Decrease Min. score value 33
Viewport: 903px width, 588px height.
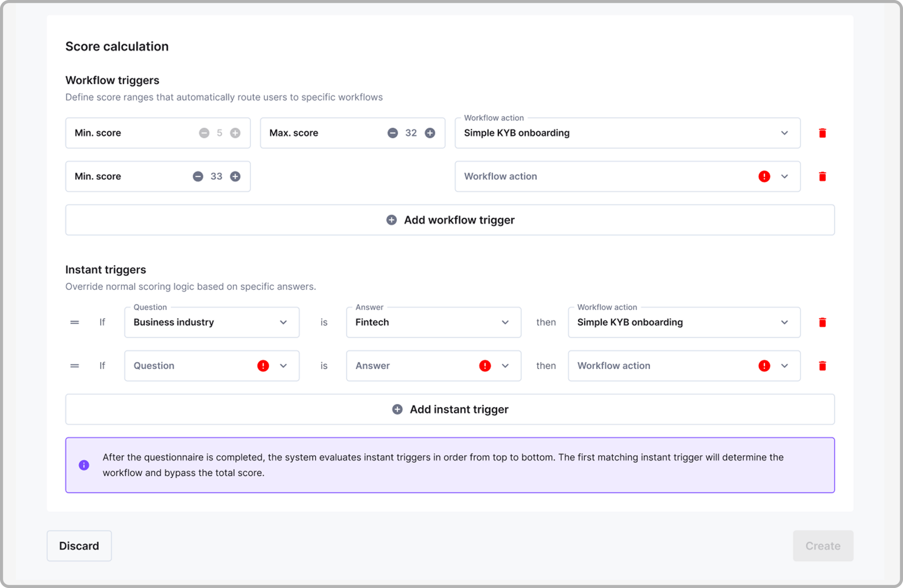pyautogui.click(x=198, y=176)
